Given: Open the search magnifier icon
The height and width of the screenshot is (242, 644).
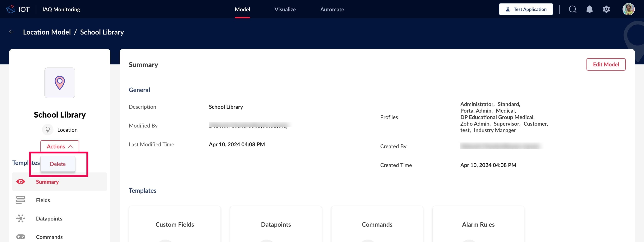Looking at the screenshot, I should (x=573, y=9).
